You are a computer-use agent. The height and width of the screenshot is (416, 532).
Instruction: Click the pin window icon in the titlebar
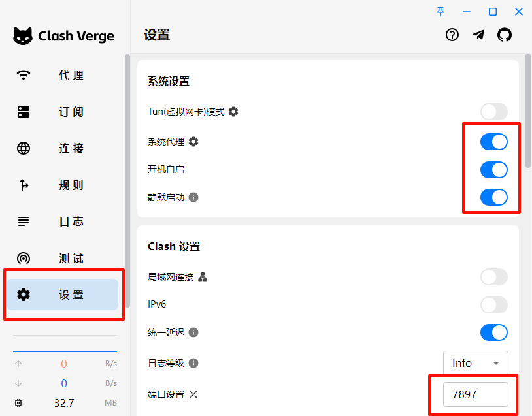click(441, 11)
